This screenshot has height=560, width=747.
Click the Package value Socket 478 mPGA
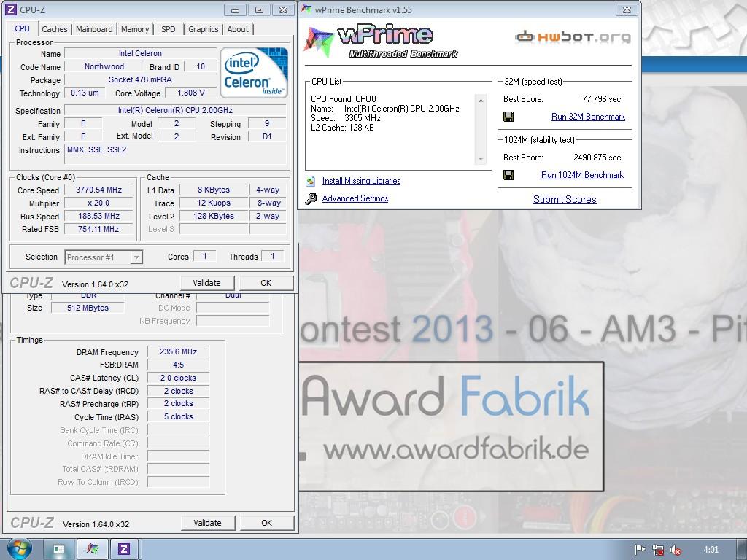coord(140,79)
